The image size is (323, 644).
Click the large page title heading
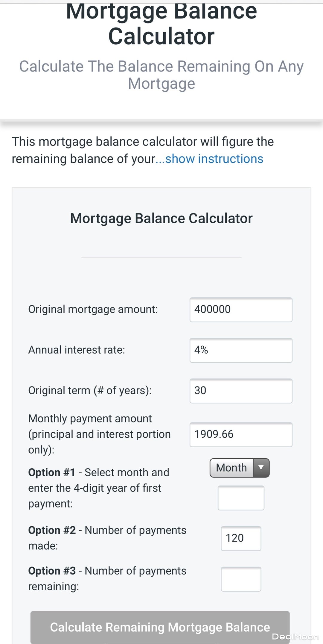pos(161,24)
